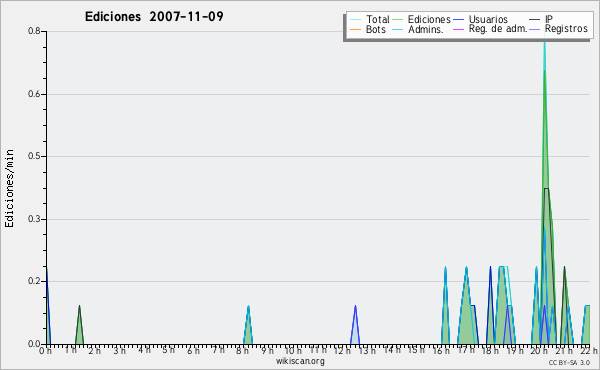Click the y-axis value 0.8
600x370 pixels.
[34, 31]
